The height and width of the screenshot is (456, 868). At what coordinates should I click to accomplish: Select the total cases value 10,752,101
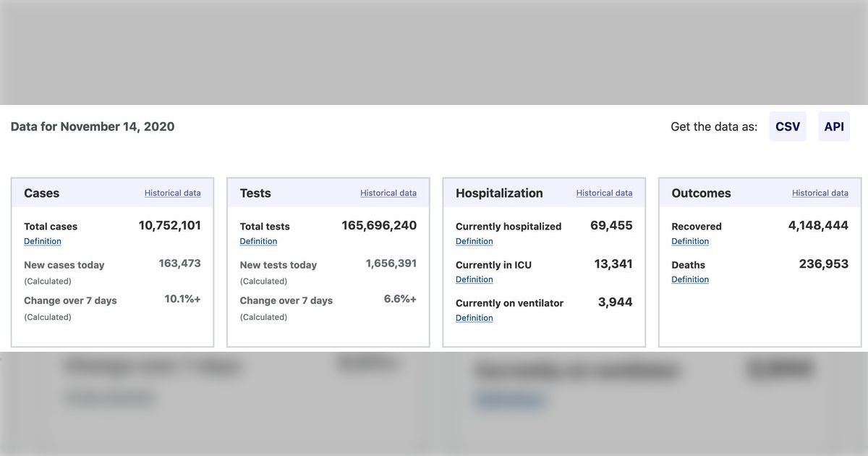[170, 226]
